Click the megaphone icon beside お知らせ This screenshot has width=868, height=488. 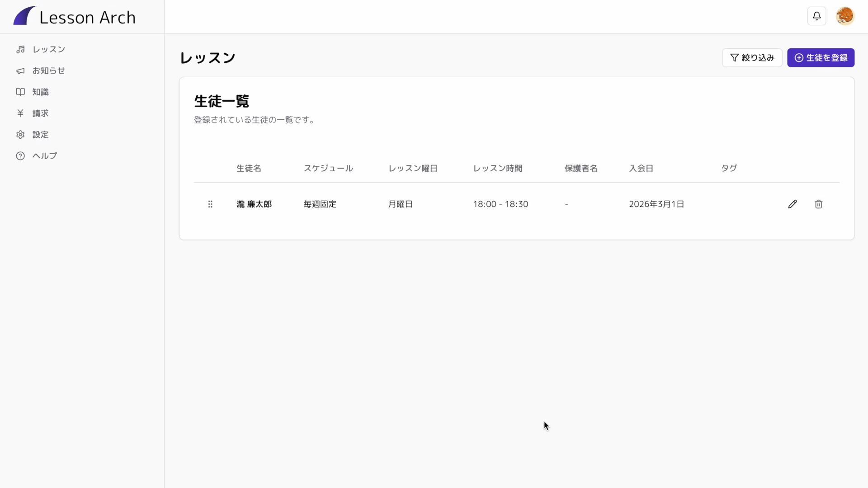click(x=20, y=71)
